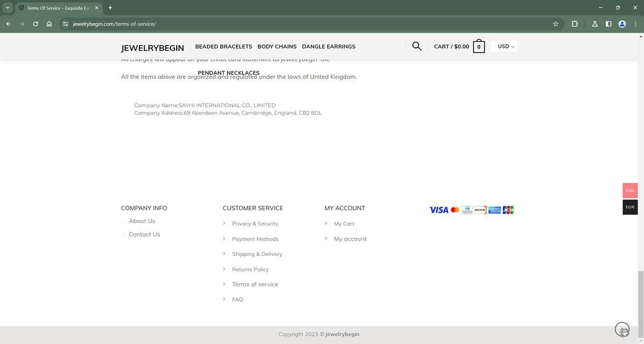Click the browser home icon

[49, 24]
